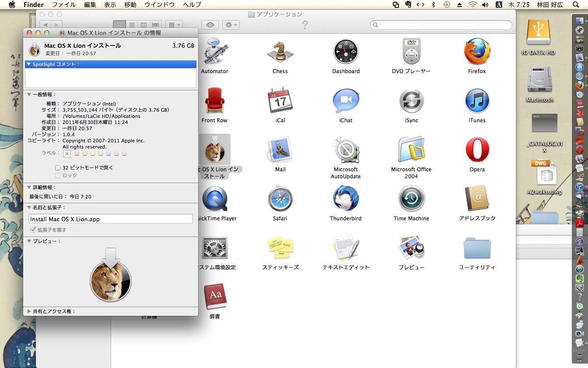The width and height of the screenshot is (588, 368).
Task: Collapse the 一般情報 section
Action: [x=29, y=94]
